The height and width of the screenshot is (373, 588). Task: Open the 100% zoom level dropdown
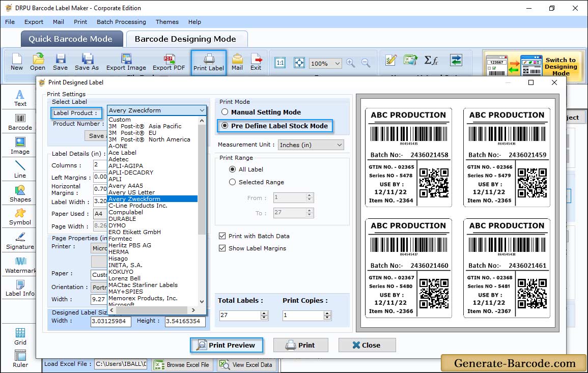click(325, 63)
